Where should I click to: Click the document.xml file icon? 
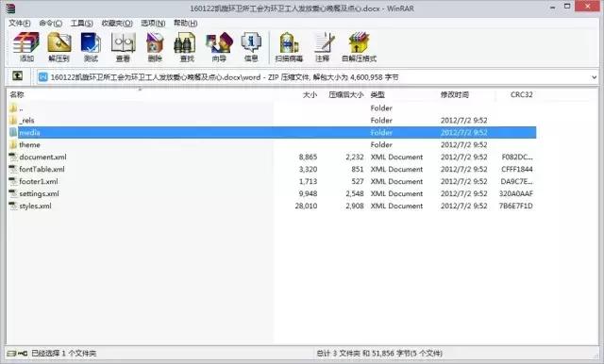(x=13, y=157)
